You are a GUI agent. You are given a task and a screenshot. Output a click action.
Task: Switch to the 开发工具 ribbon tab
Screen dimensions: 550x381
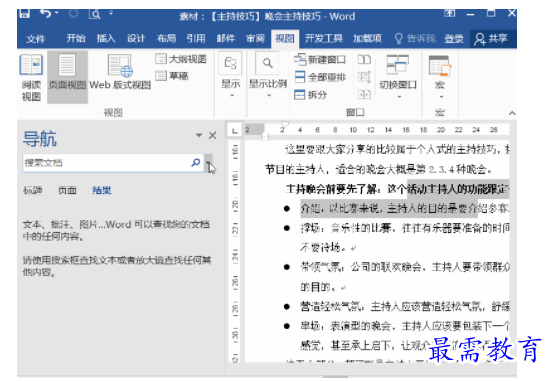click(x=323, y=38)
